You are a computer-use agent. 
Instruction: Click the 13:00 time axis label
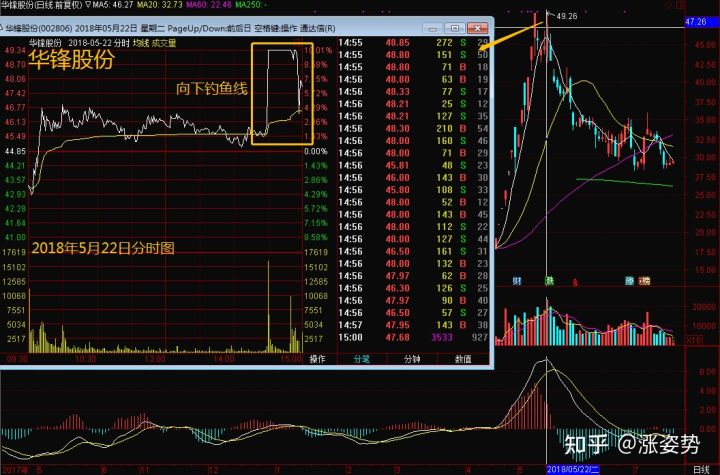click(154, 359)
